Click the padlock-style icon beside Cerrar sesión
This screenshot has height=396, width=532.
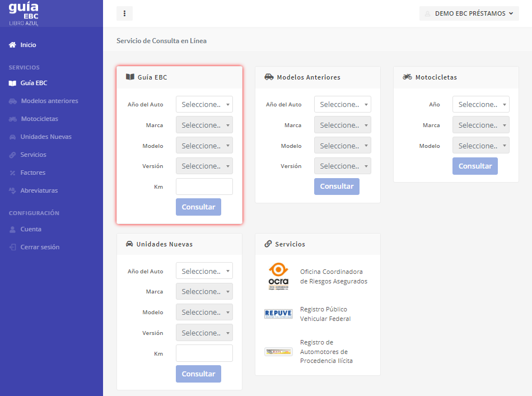click(12, 247)
